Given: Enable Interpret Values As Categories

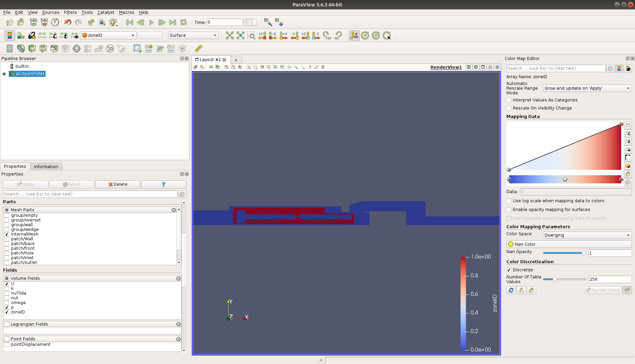Looking at the screenshot, I should point(509,100).
